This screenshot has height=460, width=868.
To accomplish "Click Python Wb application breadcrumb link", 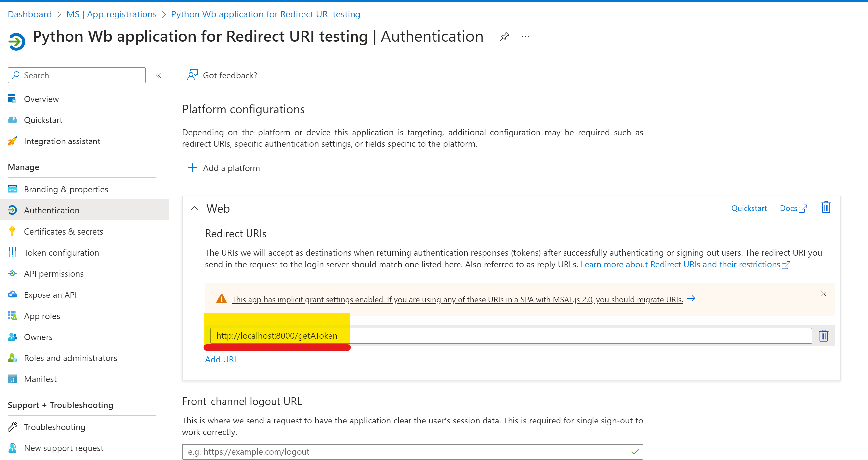I will (266, 14).
